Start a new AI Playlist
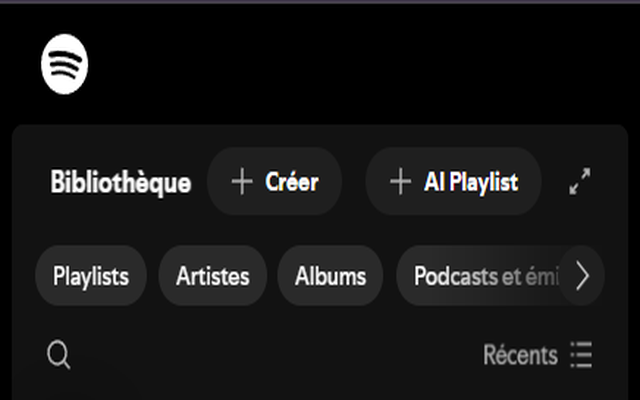 [x=453, y=181]
